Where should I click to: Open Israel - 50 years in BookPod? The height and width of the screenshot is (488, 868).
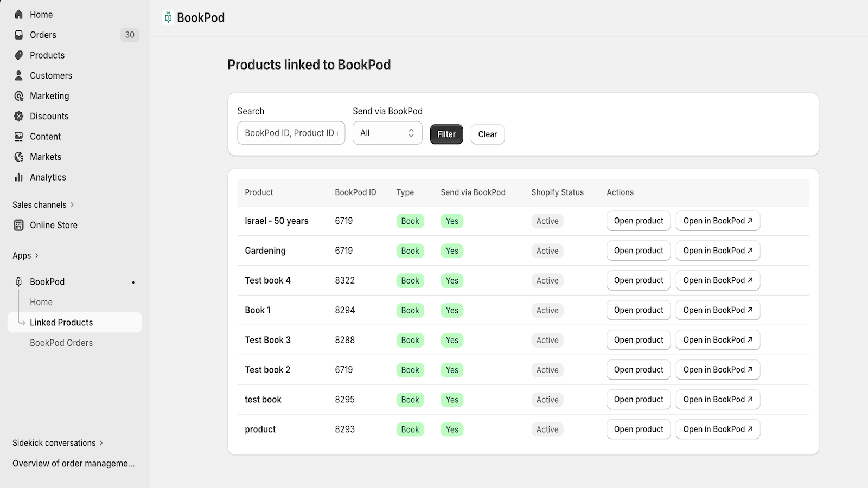[x=718, y=221]
